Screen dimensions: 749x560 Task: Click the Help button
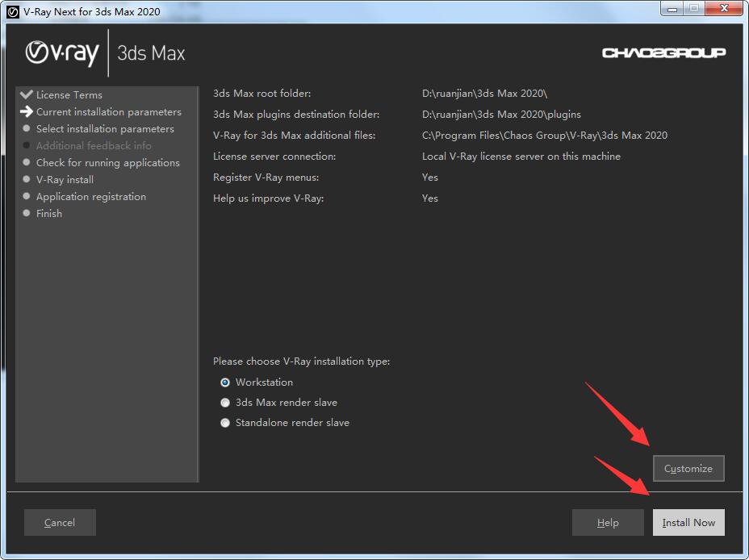coord(608,522)
